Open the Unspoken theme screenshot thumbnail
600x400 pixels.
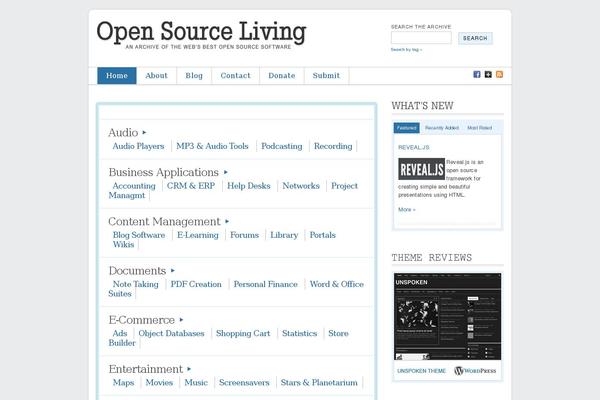(447, 317)
